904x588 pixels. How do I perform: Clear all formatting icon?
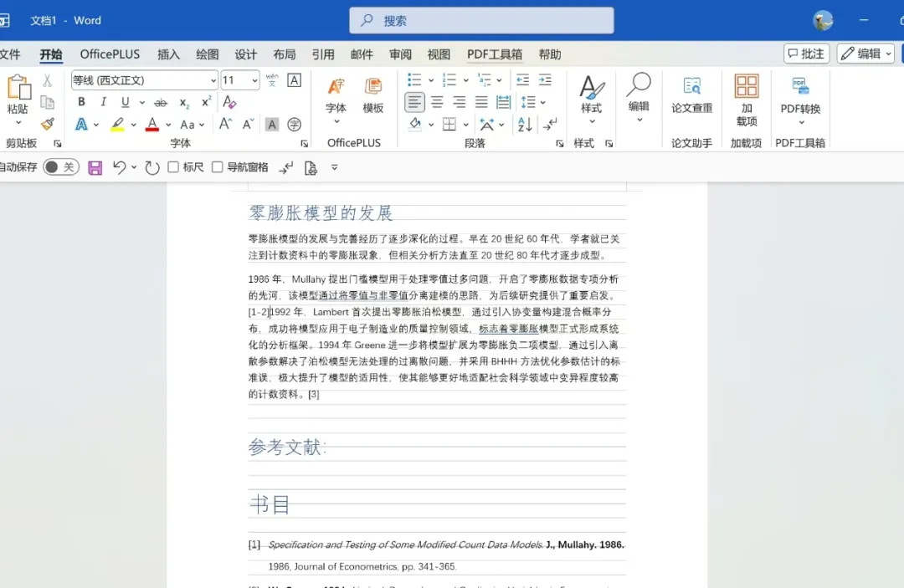coord(229,102)
